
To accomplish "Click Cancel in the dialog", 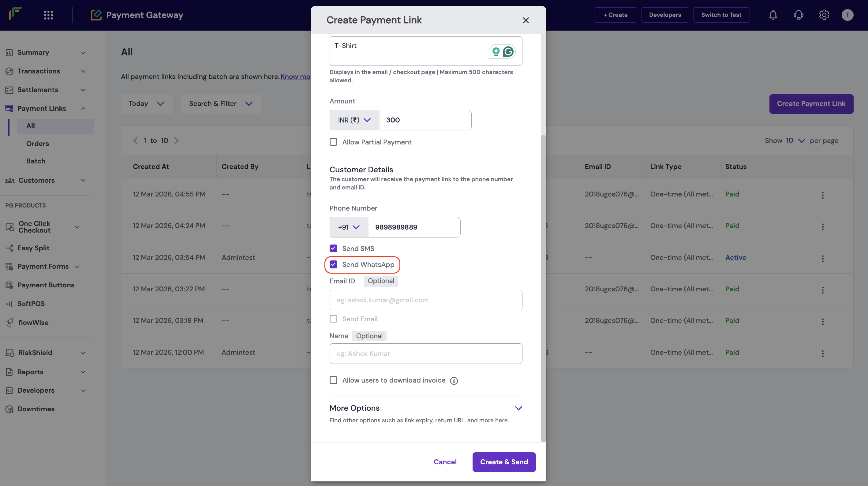I will tap(445, 462).
